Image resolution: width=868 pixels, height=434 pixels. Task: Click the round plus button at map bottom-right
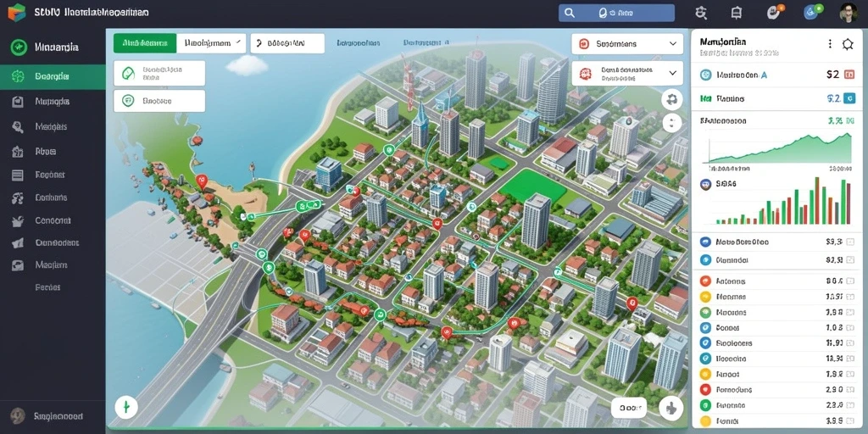[x=671, y=409]
